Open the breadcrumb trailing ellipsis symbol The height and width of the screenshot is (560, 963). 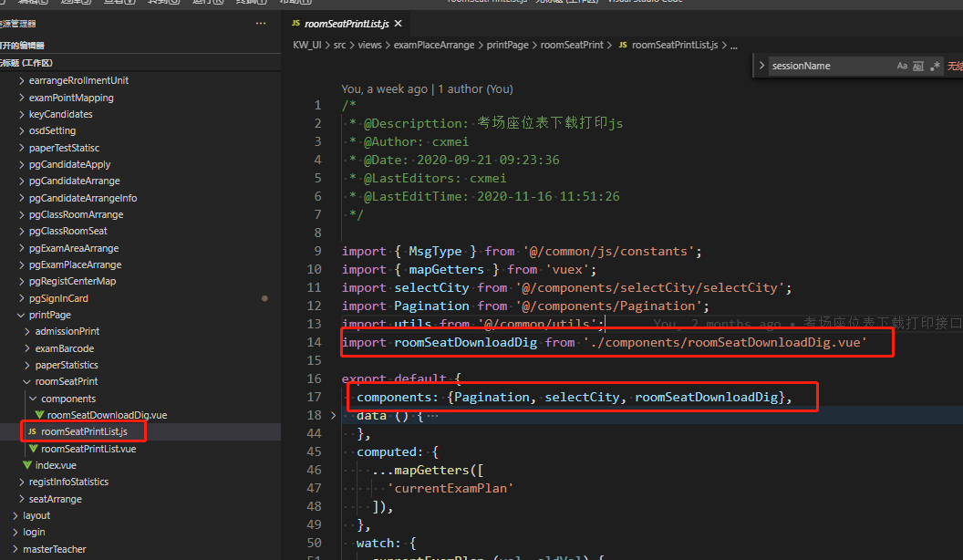click(734, 45)
